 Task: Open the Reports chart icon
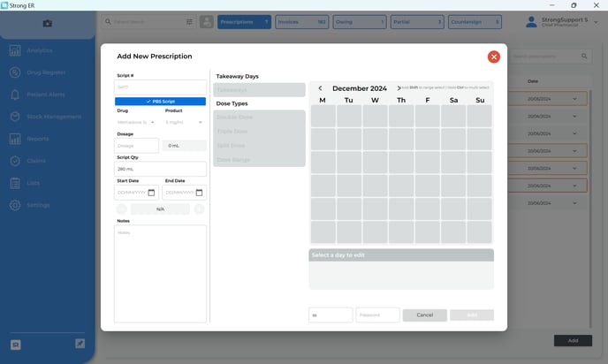pyautogui.click(x=15, y=139)
